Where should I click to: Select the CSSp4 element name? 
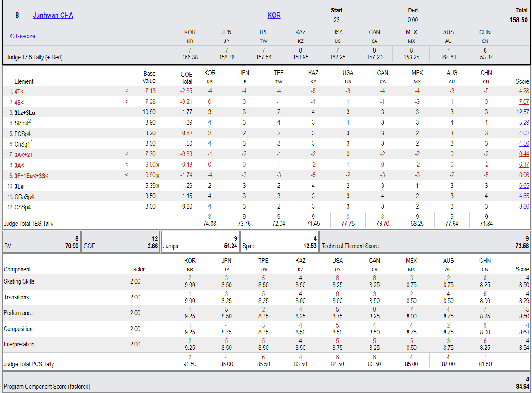pos(23,207)
